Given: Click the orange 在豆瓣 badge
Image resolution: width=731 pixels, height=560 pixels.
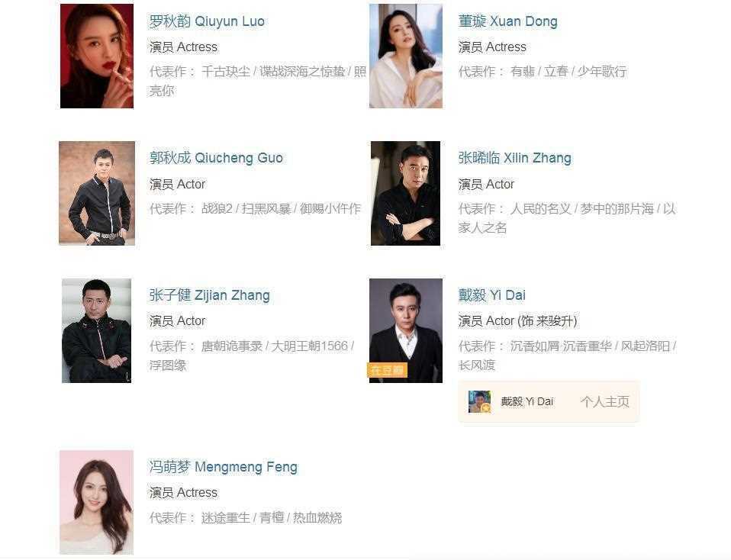Looking at the screenshot, I should (x=388, y=370).
